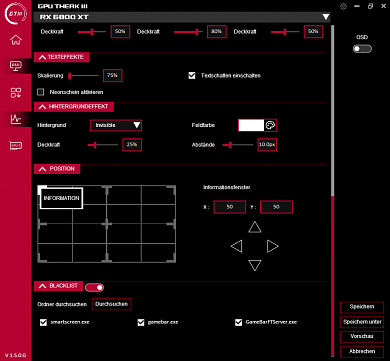This screenshot has height=361, width=390.
Task: Click the Y position input field
Action: (276, 207)
